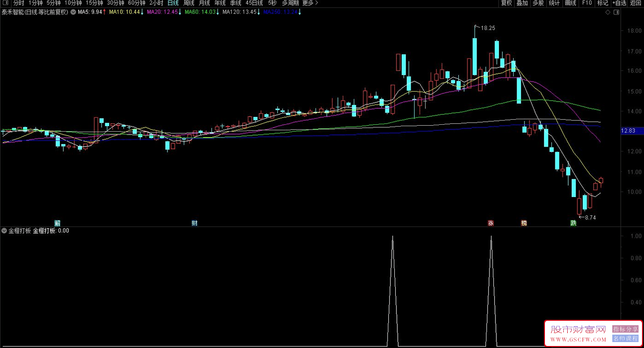Switch to 年线 yearly chart
This screenshot has width=644, height=348.
click(x=219, y=3)
